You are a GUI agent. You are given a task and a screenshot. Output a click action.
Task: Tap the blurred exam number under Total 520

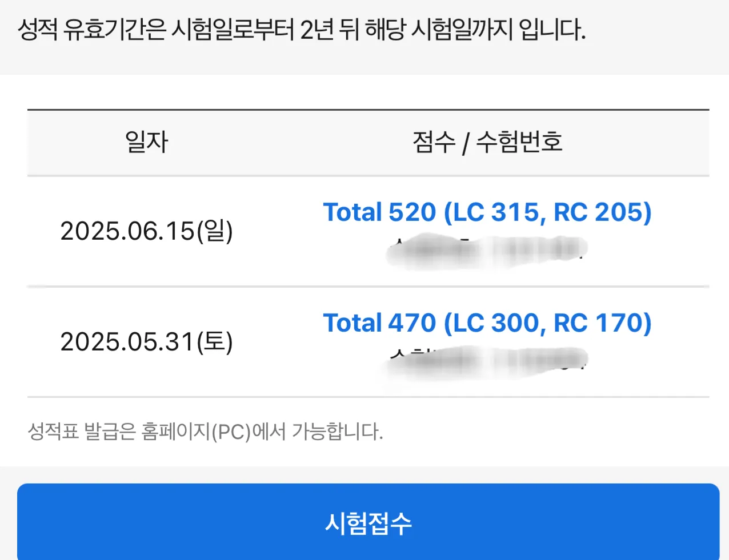point(486,249)
